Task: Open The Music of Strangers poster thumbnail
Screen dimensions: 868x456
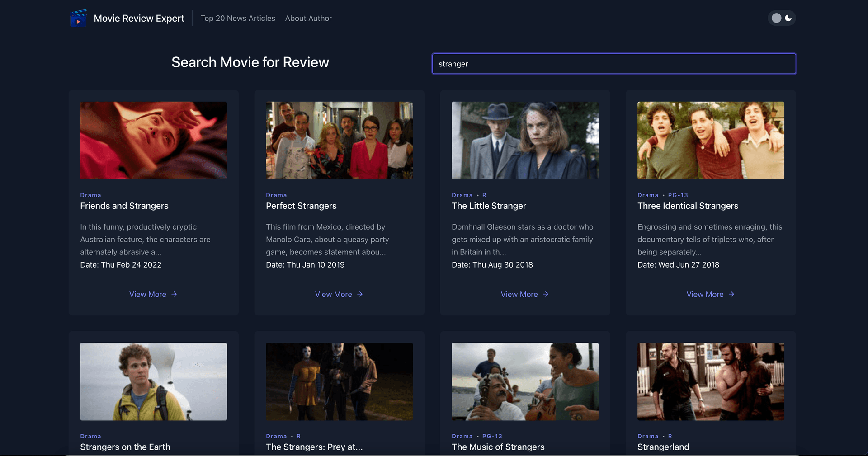Action: 525,381
